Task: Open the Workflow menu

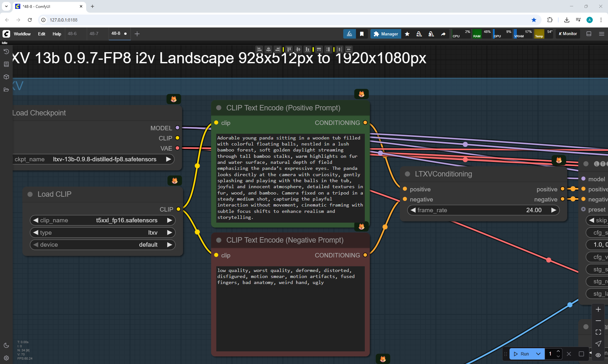Action: tap(22, 34)
